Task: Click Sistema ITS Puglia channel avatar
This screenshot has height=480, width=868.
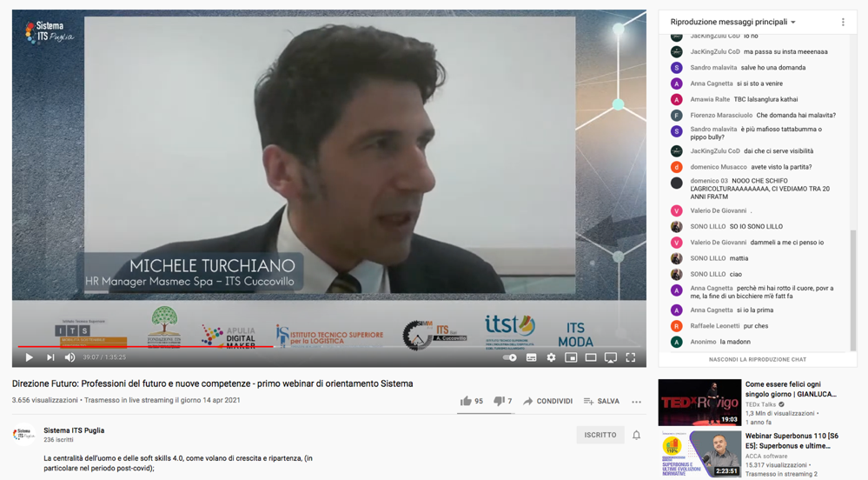Action: (23, 435)
